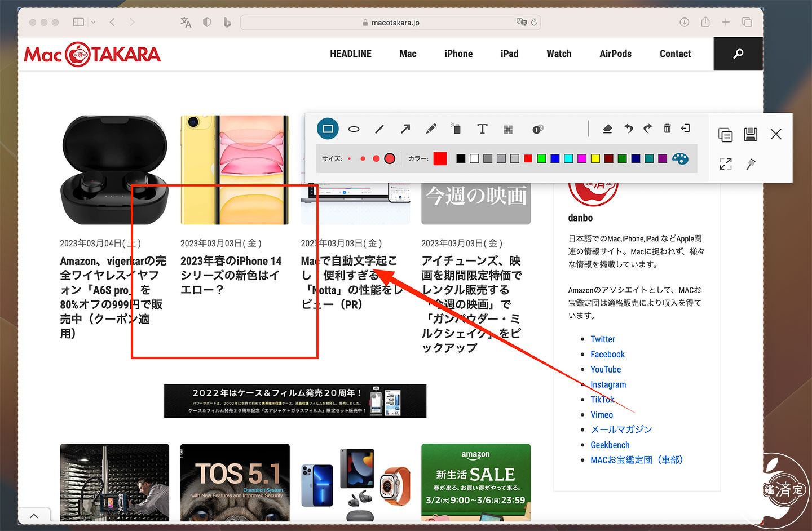
Task: Choose the pencil freehand tool
Action: 431,129
